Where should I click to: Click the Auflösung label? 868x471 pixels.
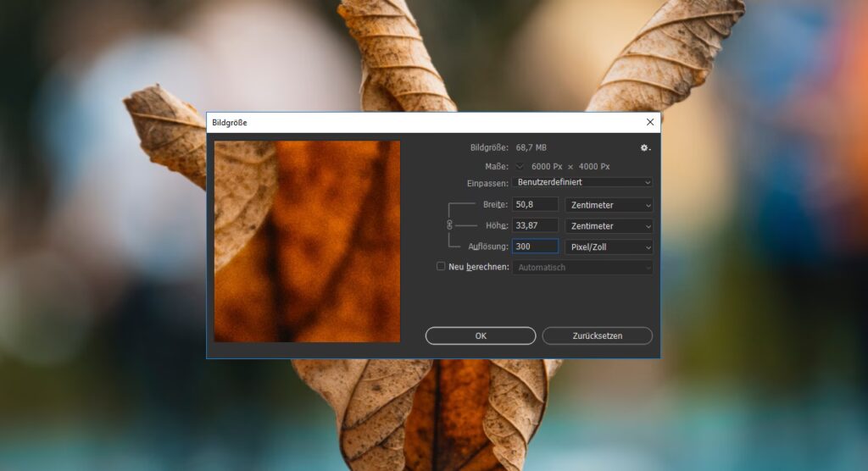coord(488,247)
